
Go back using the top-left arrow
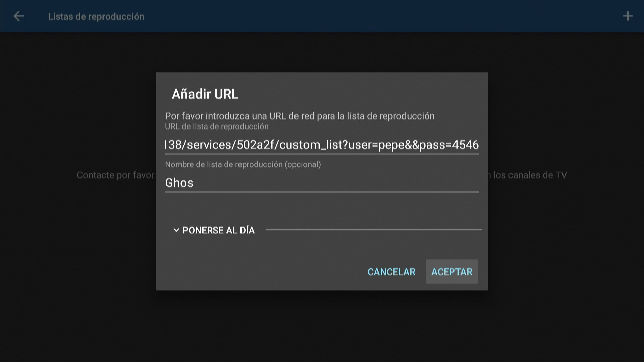point(19,16)
